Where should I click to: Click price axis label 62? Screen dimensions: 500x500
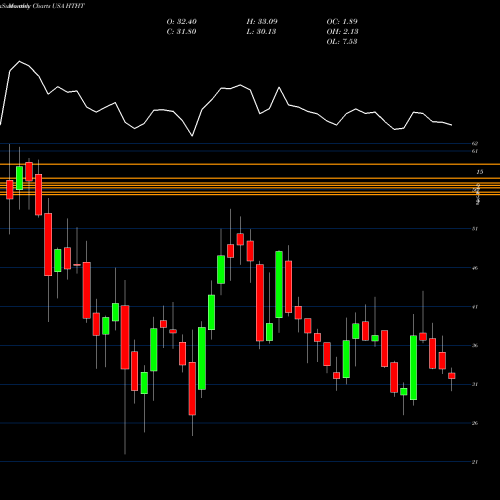pos(475,143)
